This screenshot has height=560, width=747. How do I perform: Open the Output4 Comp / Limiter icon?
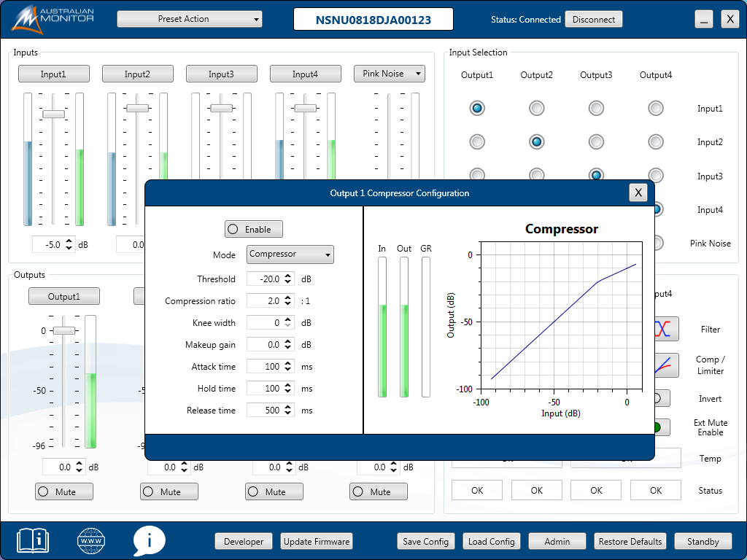[666, 365]
